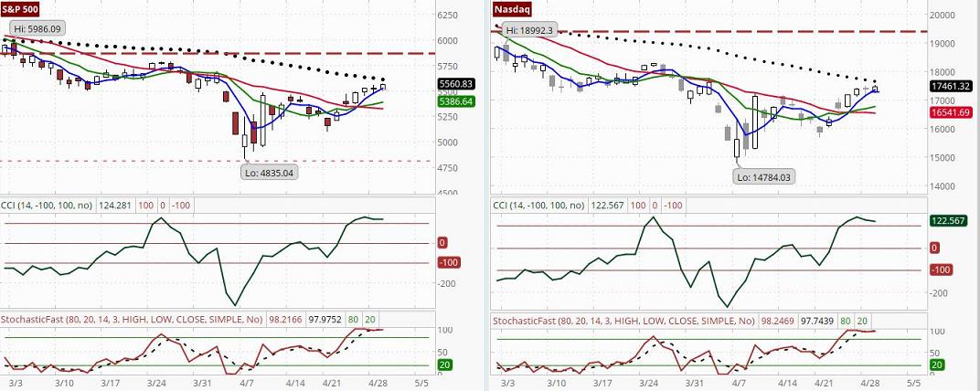The width and height of the screenshot is (980, 391).
Task: Click the 3/10 date on the Nasdaq time axis
Action: pyautogui.click(x=556, y=382)
